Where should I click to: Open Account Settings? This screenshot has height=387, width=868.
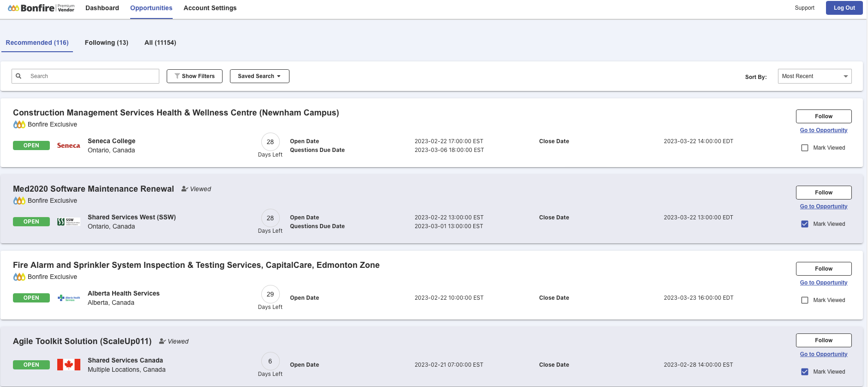(210, 8)
